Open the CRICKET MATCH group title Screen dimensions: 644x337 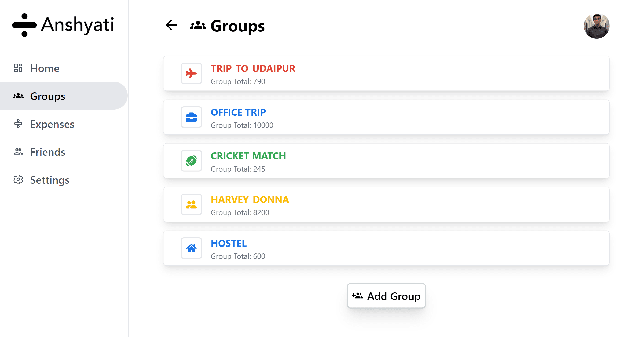click(x=248, y=156)
